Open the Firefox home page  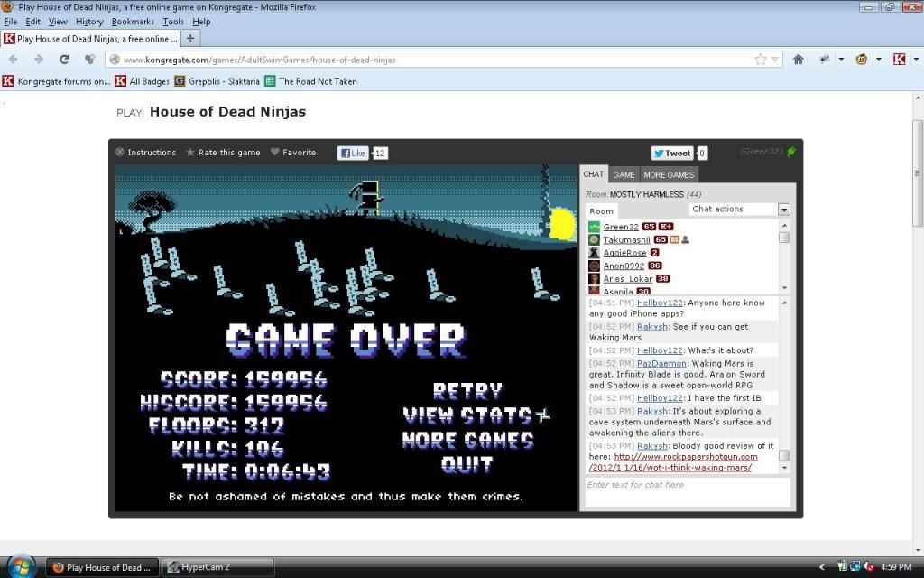pyautogui.click(x=799, y=60)
